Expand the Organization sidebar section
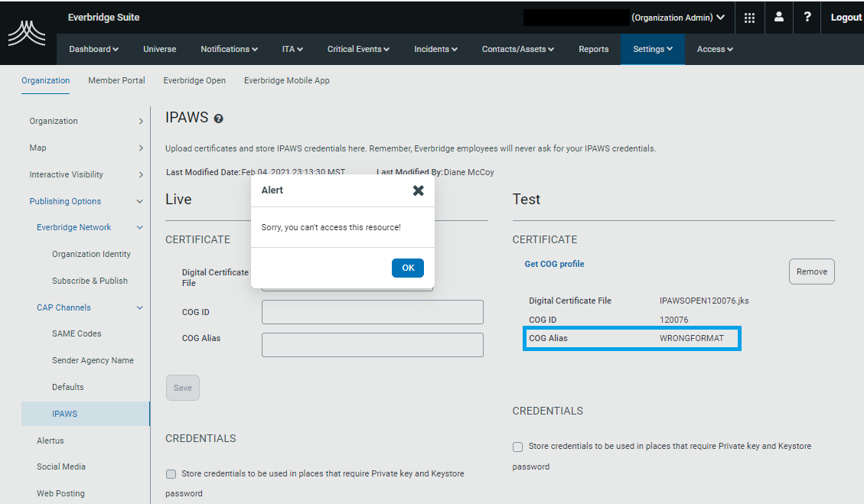Screen dimensions: 864x504 (141, 121)
